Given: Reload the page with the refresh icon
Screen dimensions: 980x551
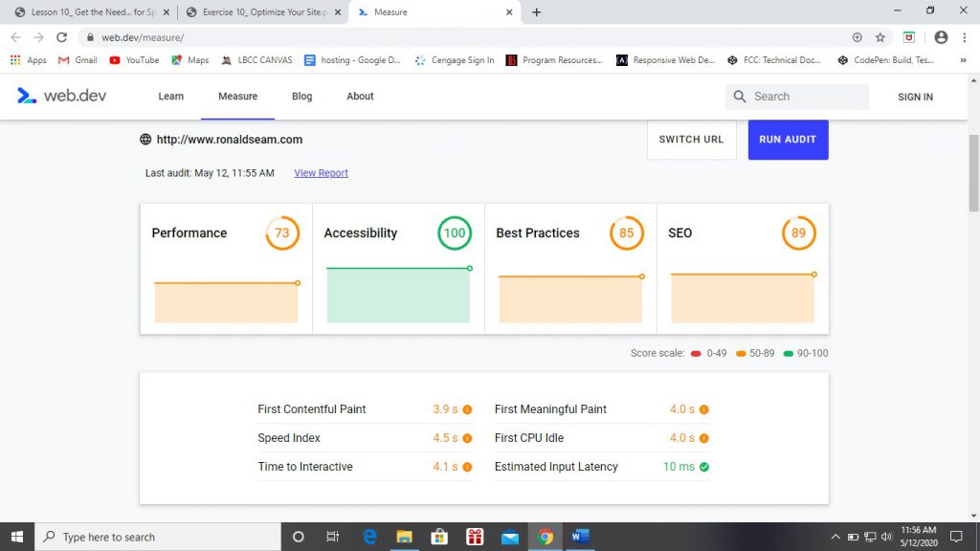Looking at the screenshot, I should click(x=62, y=37).
